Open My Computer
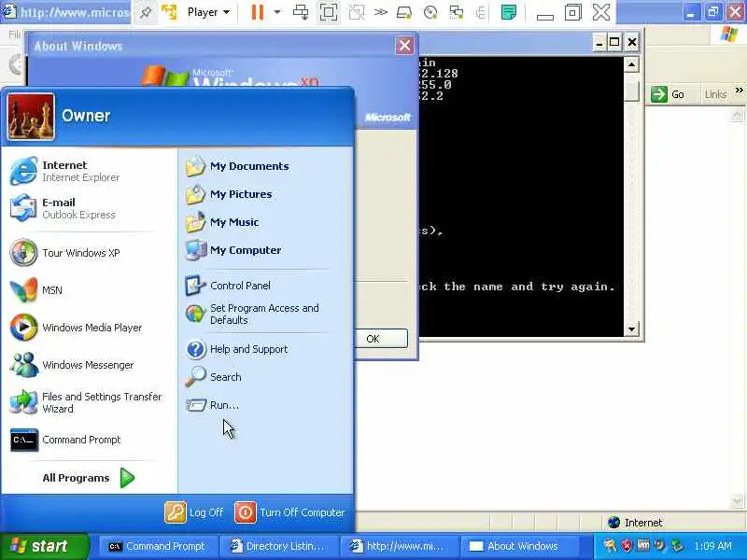Screen dimensions: 747x560 pos(233,250)
